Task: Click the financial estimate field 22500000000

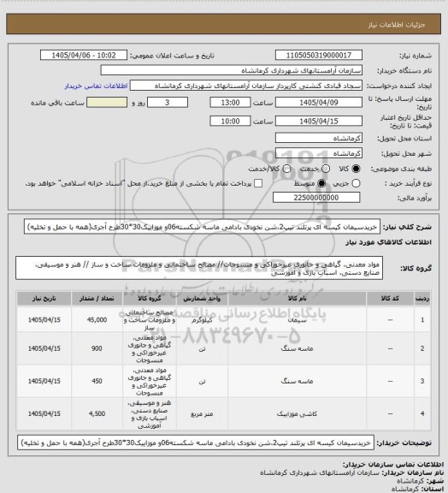Action: click(316, 198)
